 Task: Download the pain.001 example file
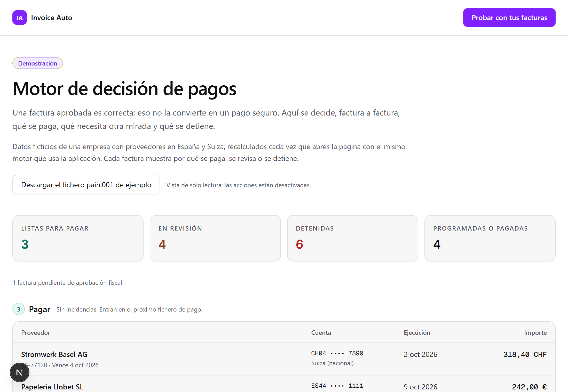point(86,185)
